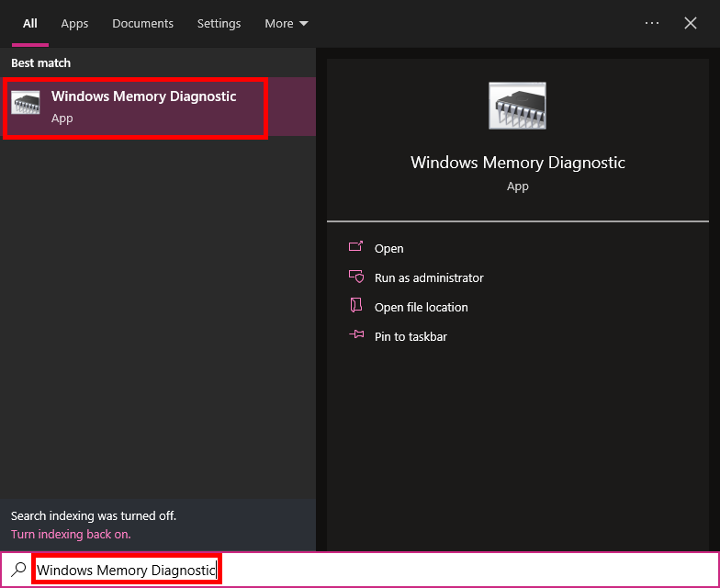Select the Settings search tab

click(219, 24)
